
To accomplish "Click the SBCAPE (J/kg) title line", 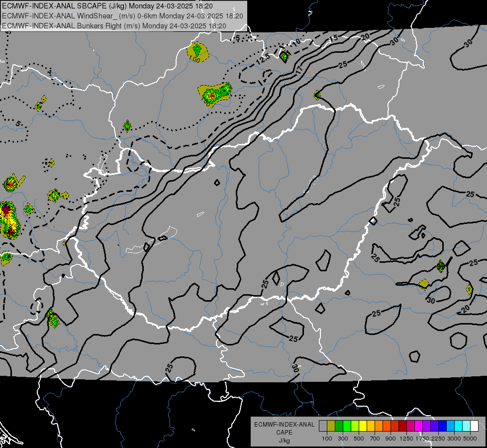I will pyautogui.click(x=107, y=6).
